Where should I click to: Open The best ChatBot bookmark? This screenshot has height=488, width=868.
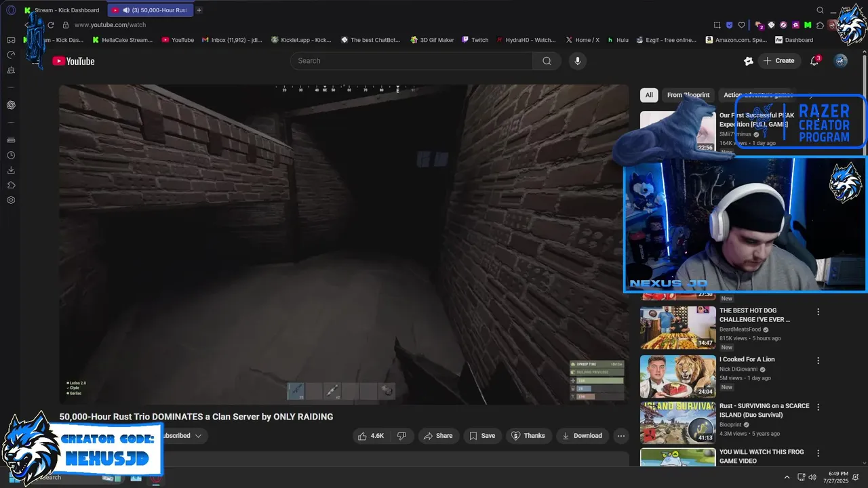[x=371, y=40]
